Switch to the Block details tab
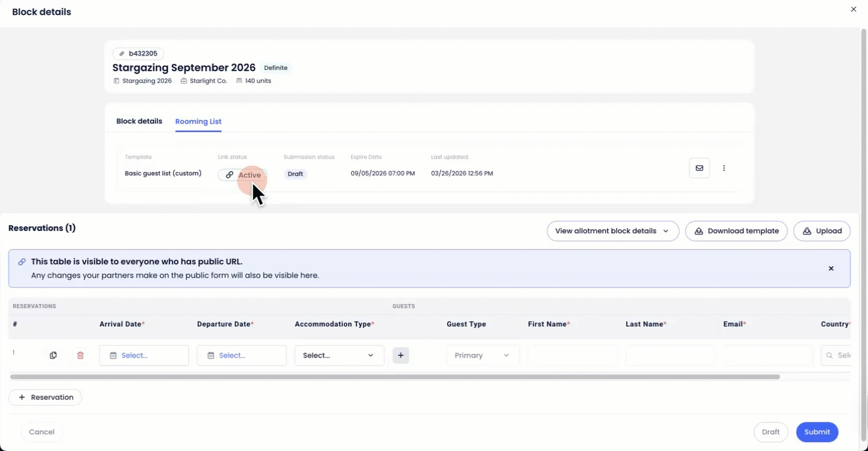The height and width of the screenshot is (451, 868). (x=139, y=121)
